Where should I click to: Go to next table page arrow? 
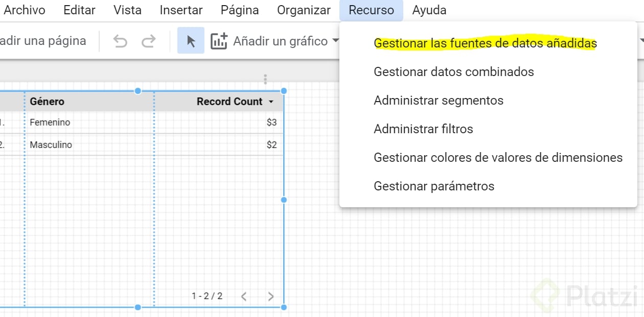[x=271, y=297]
